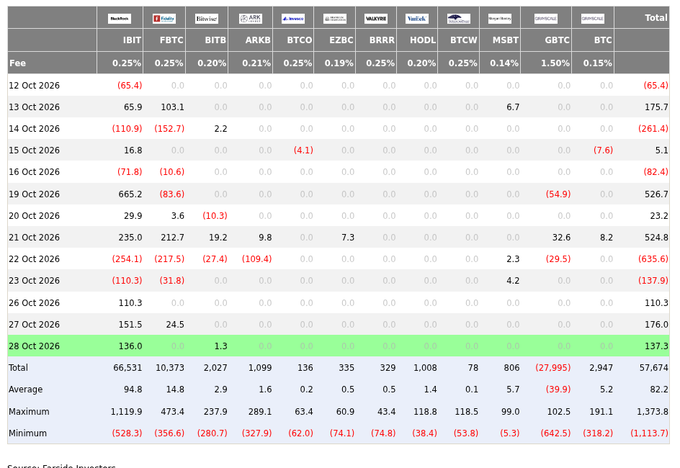
Task: Click the Invesco logo above BTCO
Action: tap(293, 19)
